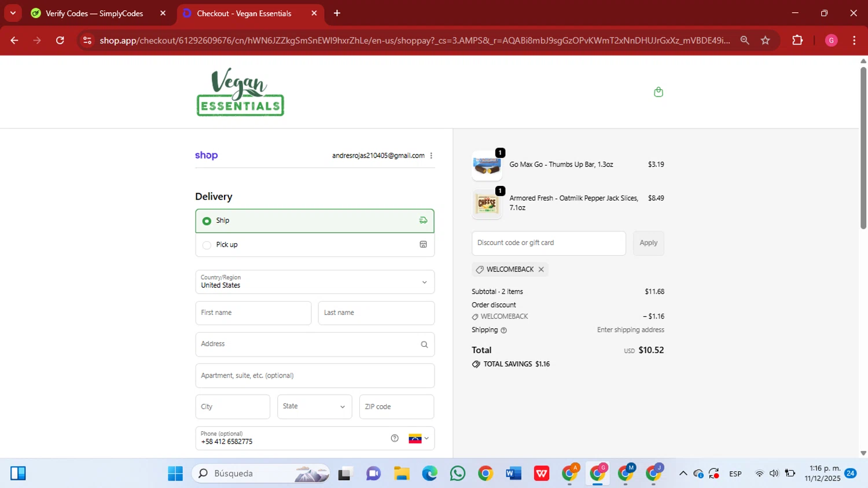Click the ESP language indicator
Viewport: 868px width, 488px height.
pos(735,474)
